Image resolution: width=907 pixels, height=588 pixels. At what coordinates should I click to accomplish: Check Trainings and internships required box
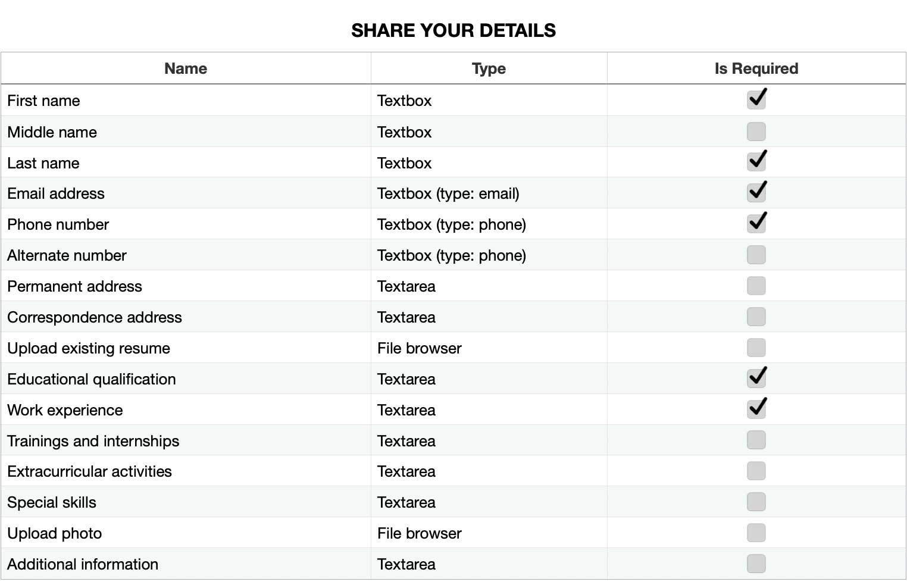[x=756, y=440]
